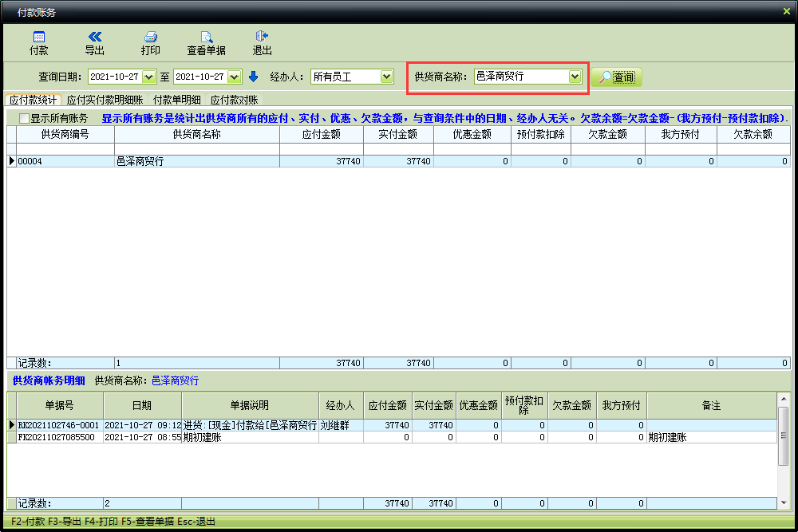Click the 经办人 column header in detail table
This screenshot has height=532, width=798.
tap(341, 405)
